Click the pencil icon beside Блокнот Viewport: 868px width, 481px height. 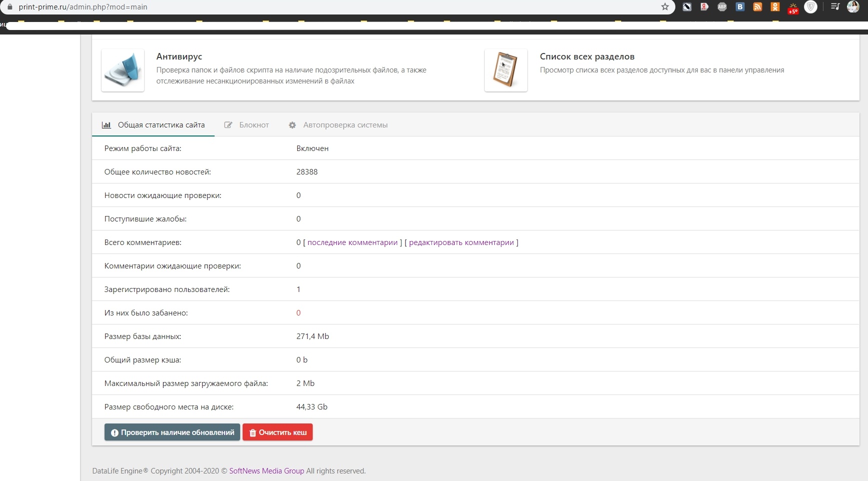pyautogui.click(x=228, y=125)
